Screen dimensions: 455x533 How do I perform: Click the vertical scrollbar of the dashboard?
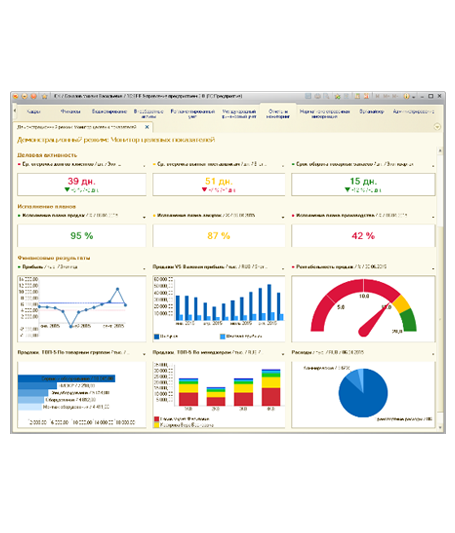[x=440, y=288]
